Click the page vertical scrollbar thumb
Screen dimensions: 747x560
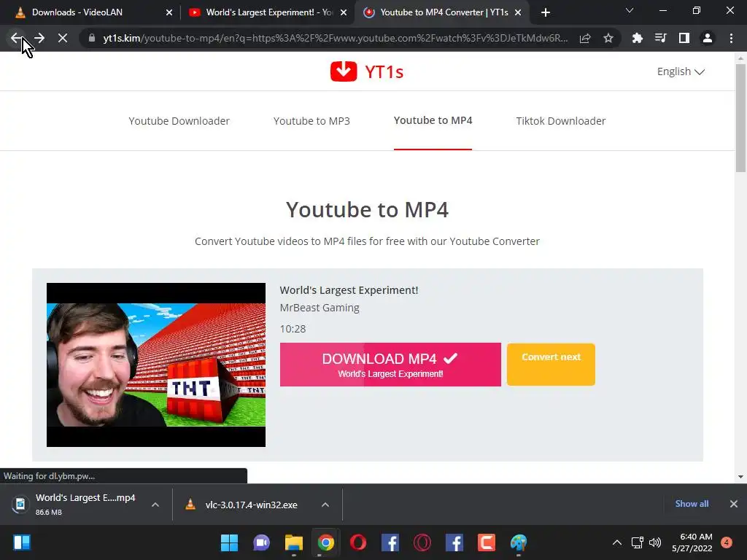point(740,117)
